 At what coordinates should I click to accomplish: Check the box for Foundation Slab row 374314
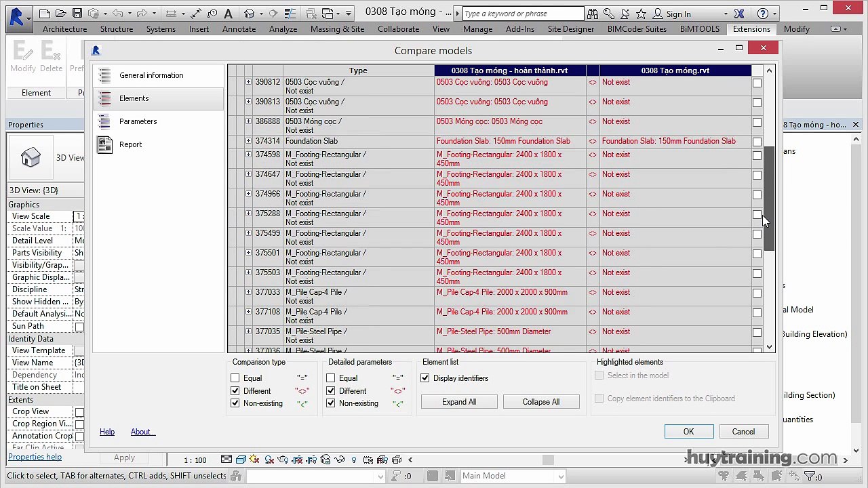[757, 142]
